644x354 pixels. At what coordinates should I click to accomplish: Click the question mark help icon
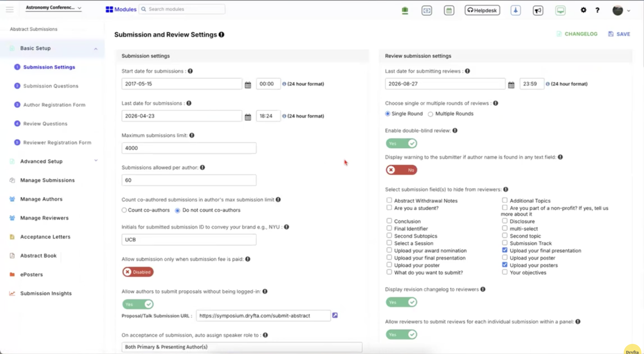[x=597, y=10]
